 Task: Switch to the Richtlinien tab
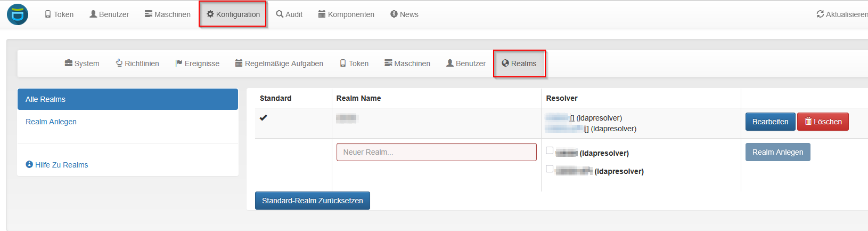click(137, 63)
